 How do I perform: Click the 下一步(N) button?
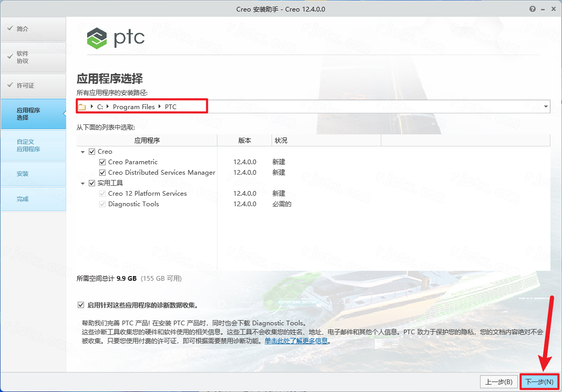point(539,382)
